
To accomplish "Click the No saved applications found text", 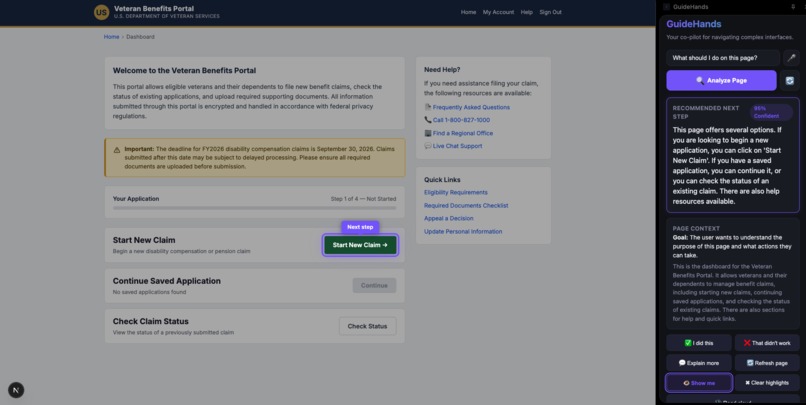I will 150,292.
